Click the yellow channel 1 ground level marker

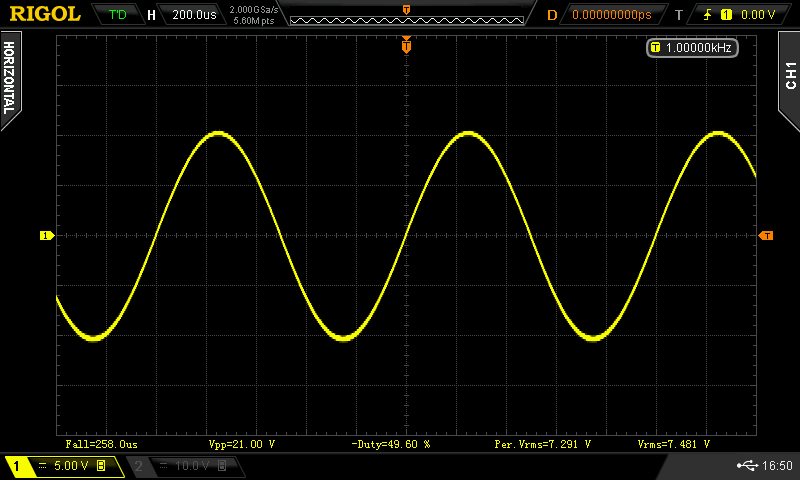45,236
